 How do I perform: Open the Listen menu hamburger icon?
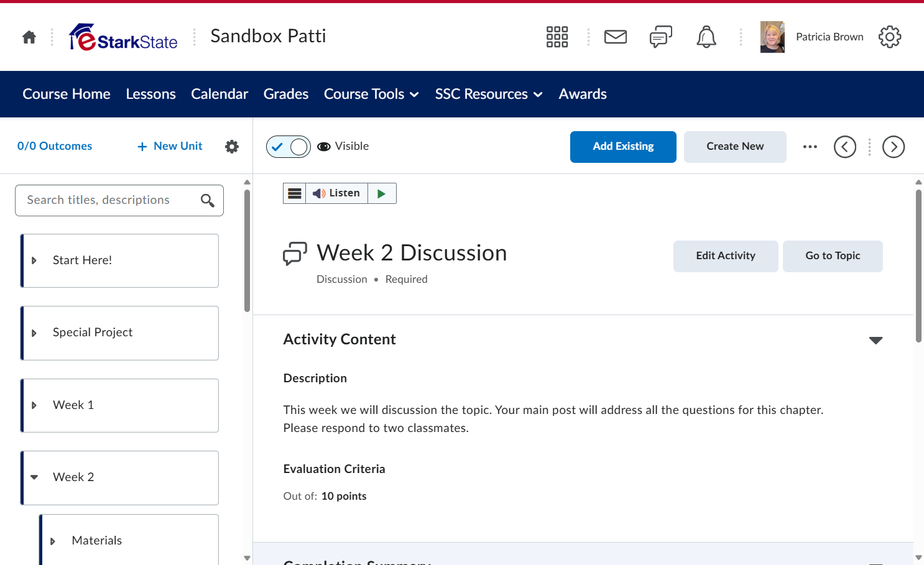click(295, 193)
